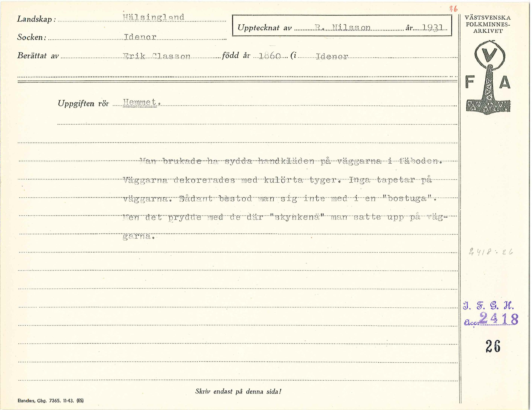The image size is (532, 410).
Task: Click the red handwritten number at top
Action: [453, 9]
